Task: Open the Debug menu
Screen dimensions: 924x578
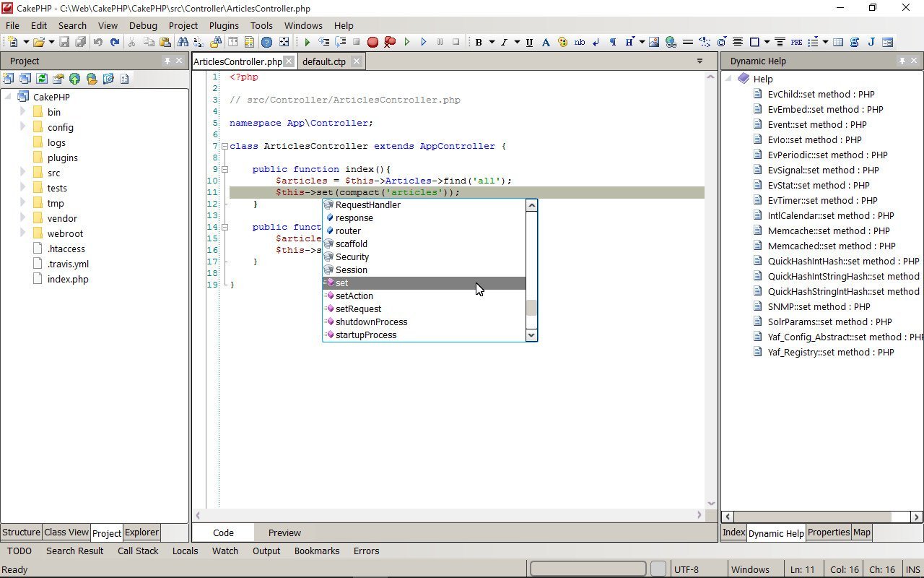Action: (x=143, y=25)
